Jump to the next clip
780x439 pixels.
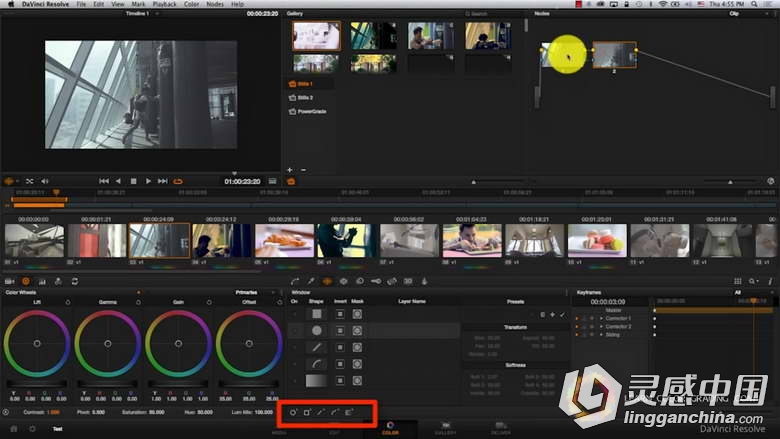pos(163,181)
